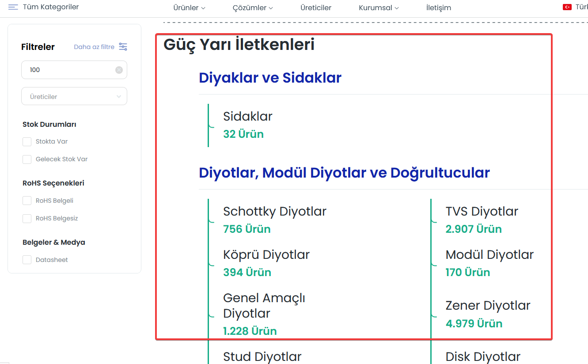Go to the Üreticiler page in navbar
The height and width of the screenshot is (364, 588).
[315, 8]
